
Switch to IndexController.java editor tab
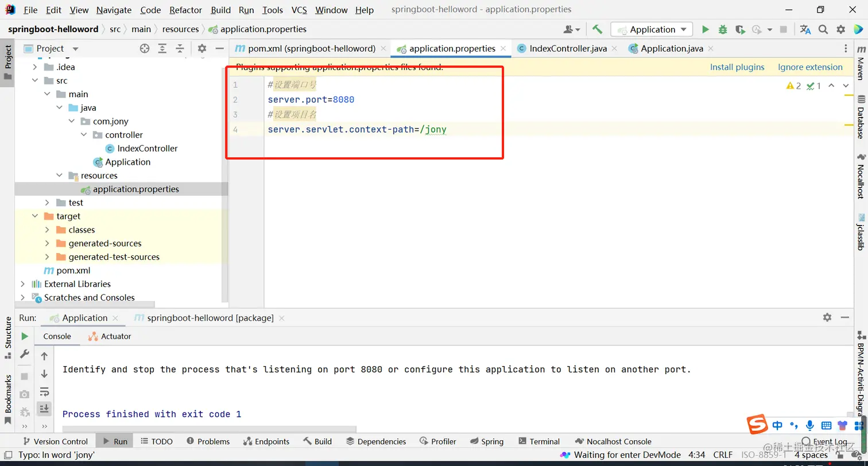tap(568, 49)
